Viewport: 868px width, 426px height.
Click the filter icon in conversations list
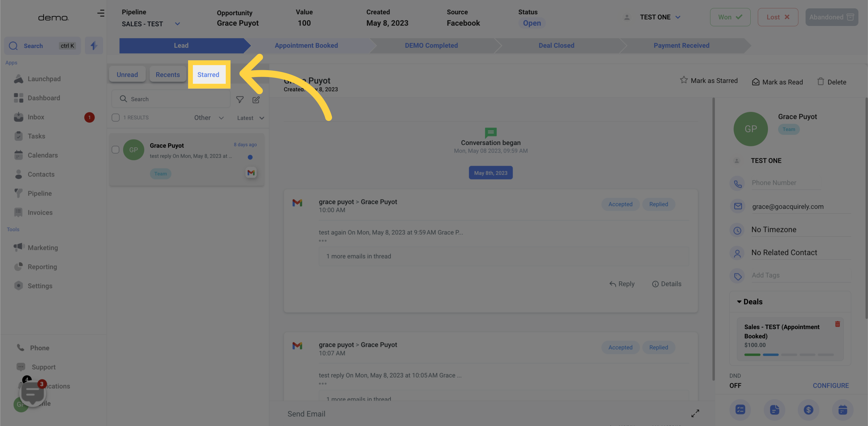pos(240,99)
